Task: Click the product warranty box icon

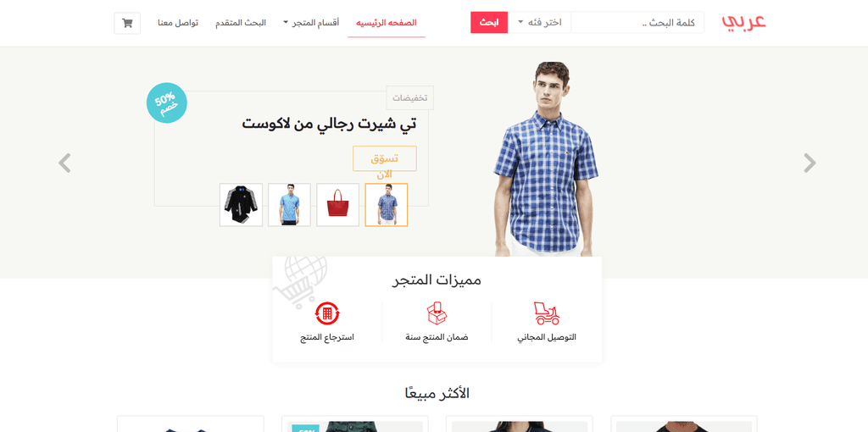Action: click(437, 313)
